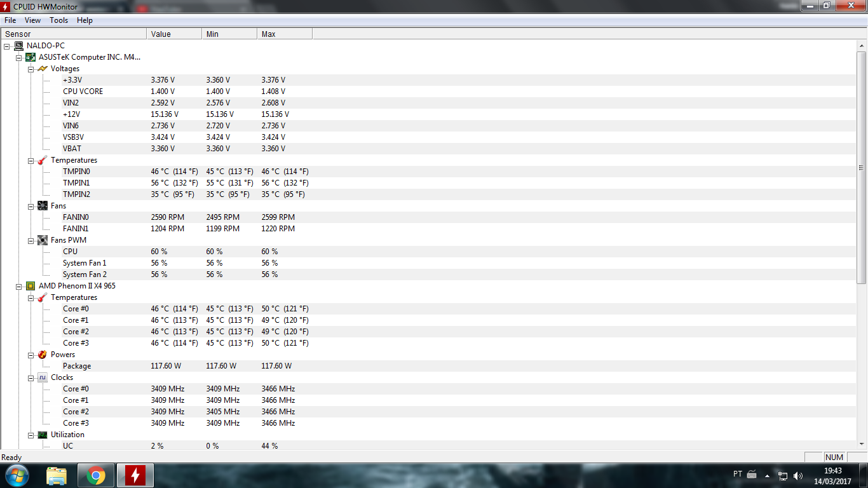
Task: Click the motherboard Temperatures thermometer icon
Action: 43,160
